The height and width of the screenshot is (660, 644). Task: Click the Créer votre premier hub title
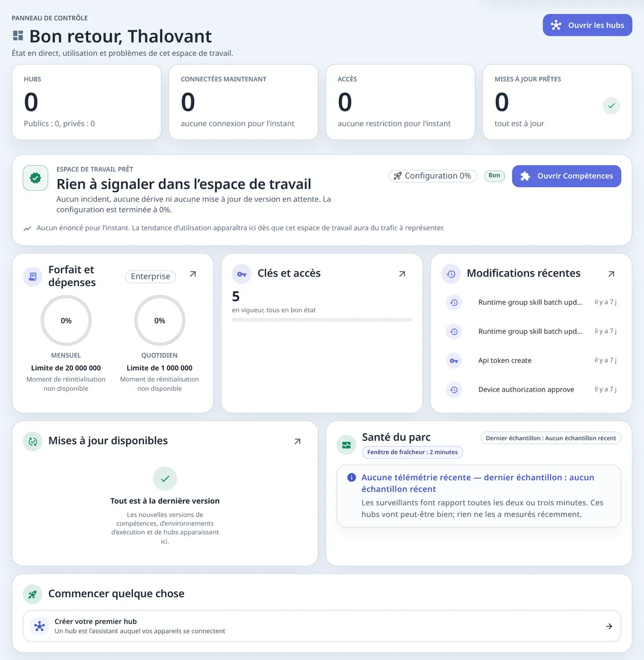pos(95,621)
